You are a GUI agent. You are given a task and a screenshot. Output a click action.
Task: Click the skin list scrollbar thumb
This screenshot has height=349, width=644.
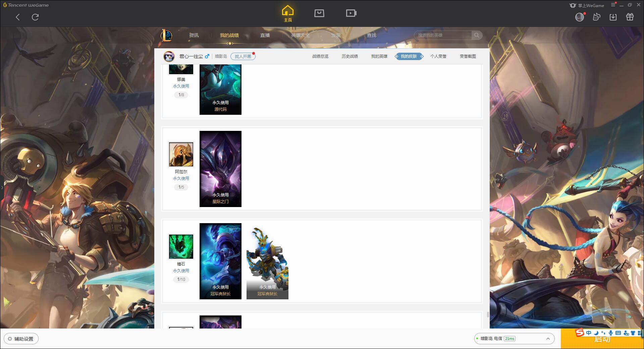(488, 315)
